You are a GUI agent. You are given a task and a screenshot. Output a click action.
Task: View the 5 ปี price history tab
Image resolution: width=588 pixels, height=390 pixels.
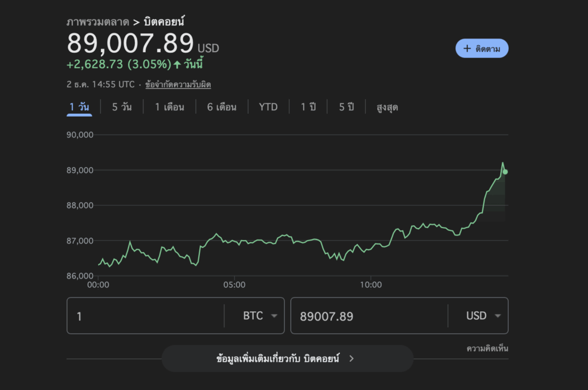coord(346,107)
